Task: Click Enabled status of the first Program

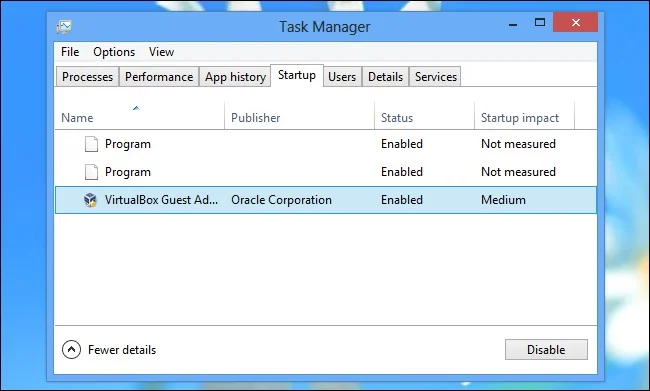Action: [402, 144]
